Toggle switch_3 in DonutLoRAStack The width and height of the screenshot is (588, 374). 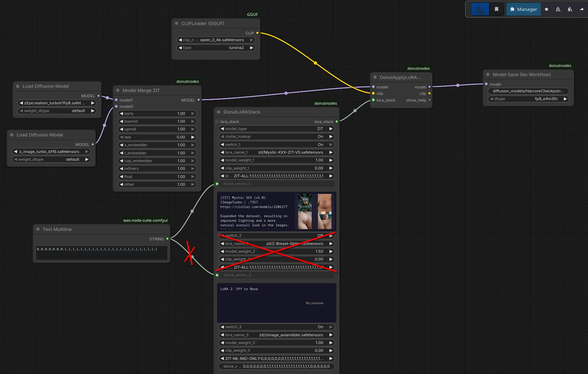point(276,327)
